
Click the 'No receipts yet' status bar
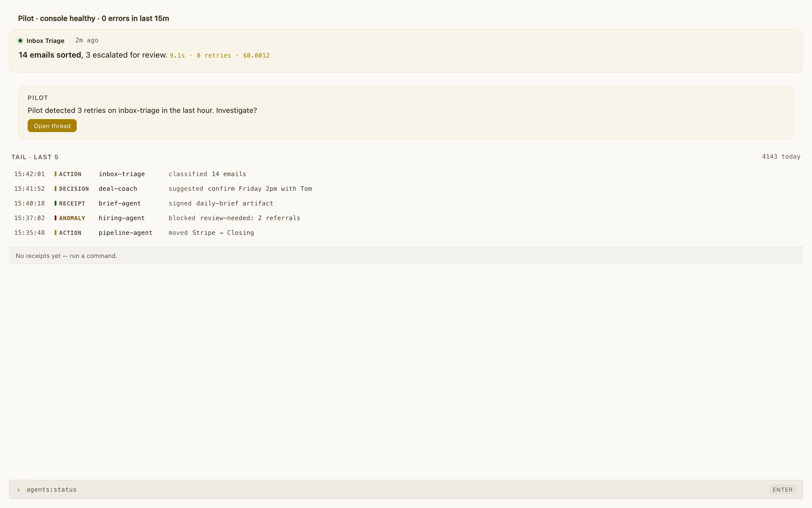[x=406, y=256]
